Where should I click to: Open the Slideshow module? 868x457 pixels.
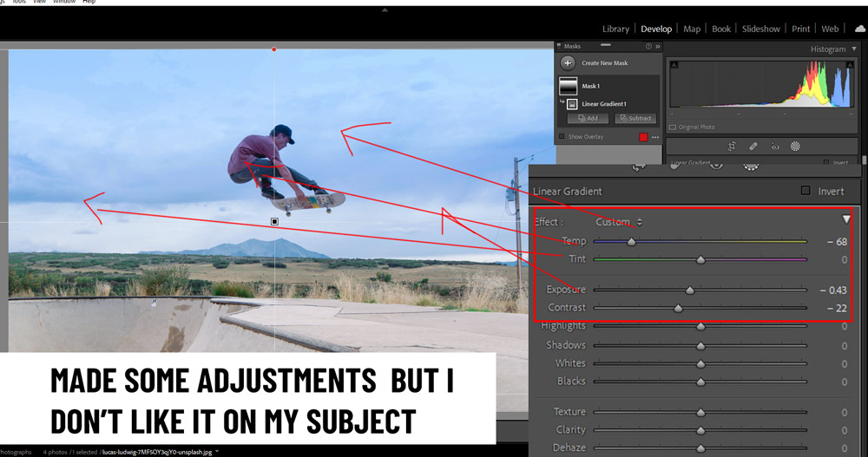point(760,29)
